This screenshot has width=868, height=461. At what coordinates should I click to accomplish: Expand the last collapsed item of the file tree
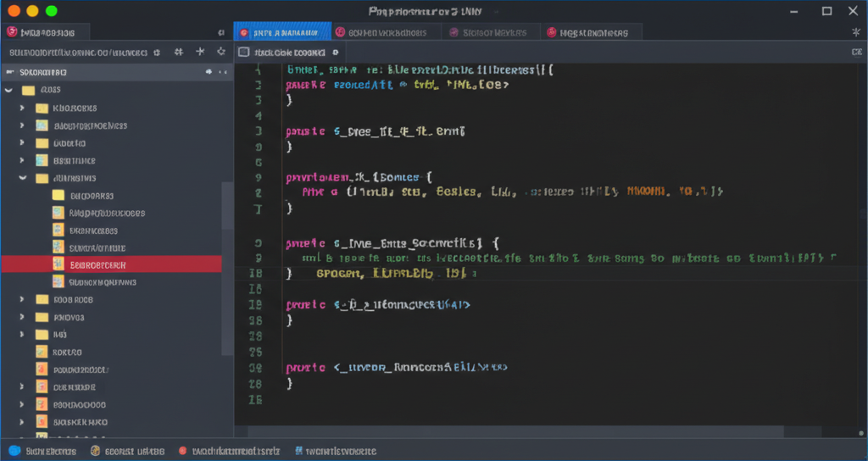pos(22,422)
